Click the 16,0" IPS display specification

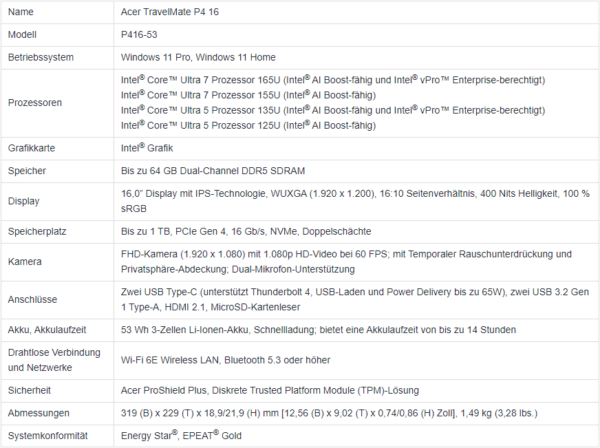pos(355,201)
